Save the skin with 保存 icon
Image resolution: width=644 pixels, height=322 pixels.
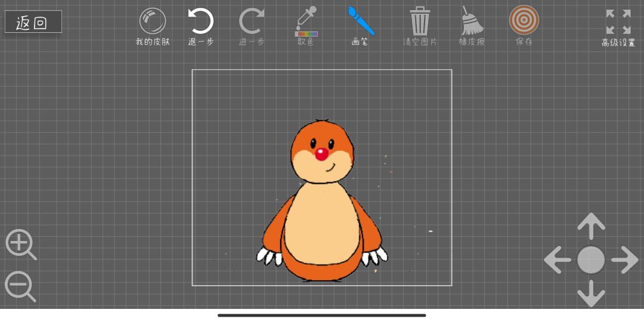[524, 20]
